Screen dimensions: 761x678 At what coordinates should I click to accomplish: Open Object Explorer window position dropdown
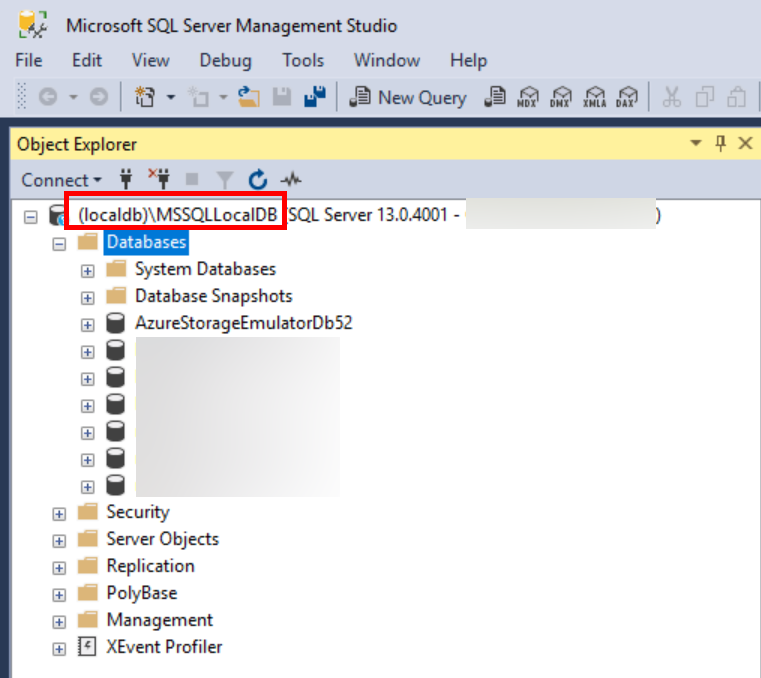(696, 143)
